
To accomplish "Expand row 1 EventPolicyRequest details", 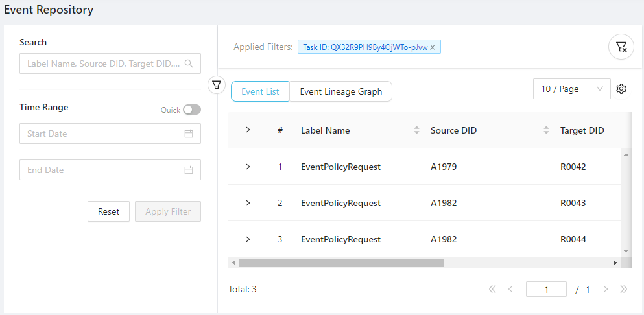I will 247,167.
